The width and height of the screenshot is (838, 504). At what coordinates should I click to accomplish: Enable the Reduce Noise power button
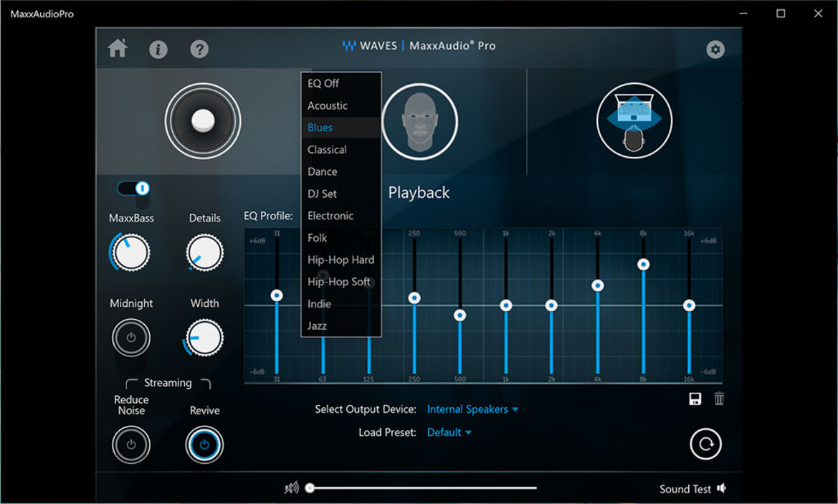131,444
